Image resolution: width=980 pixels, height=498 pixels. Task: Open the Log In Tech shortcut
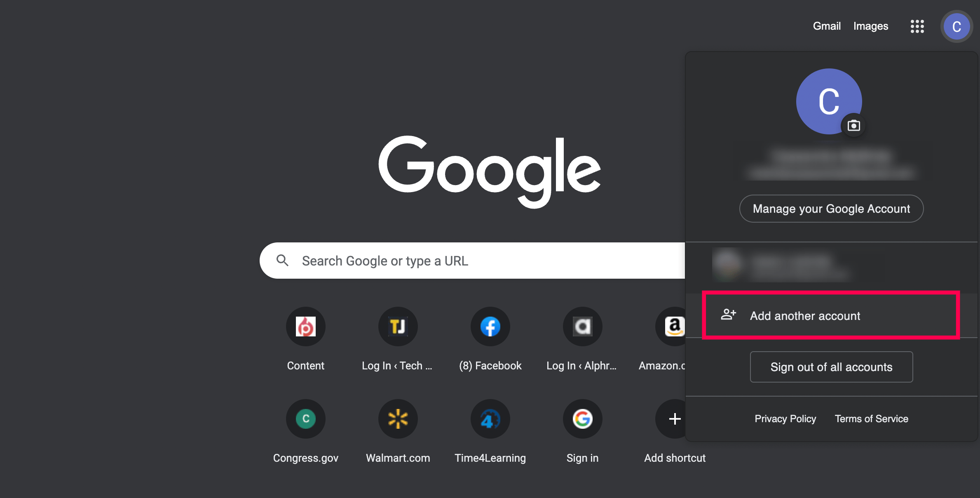click(x=398, y=327)
